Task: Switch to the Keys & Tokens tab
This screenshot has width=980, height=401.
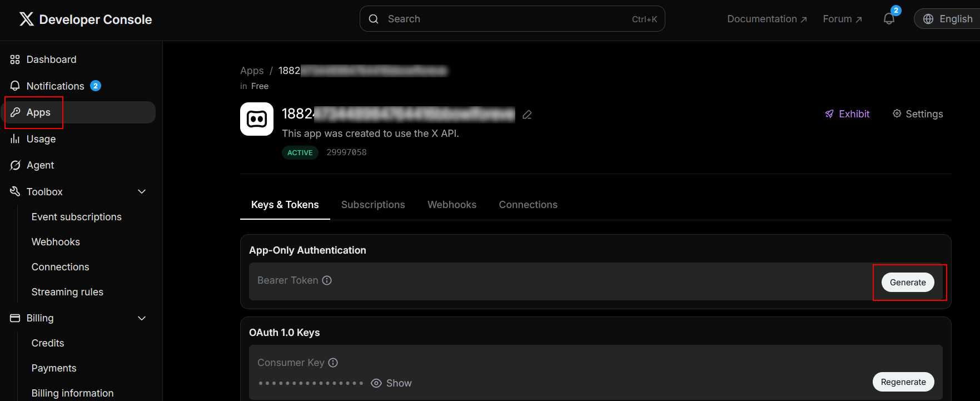Action: [285, 205]
